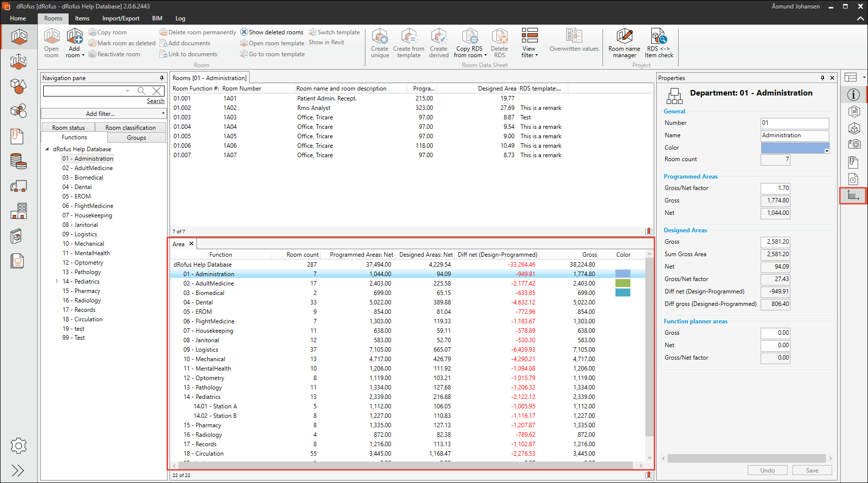This screenshot has height=483, width=868.
Task: Open the department Color dropdown
Action: click(826, 151)
